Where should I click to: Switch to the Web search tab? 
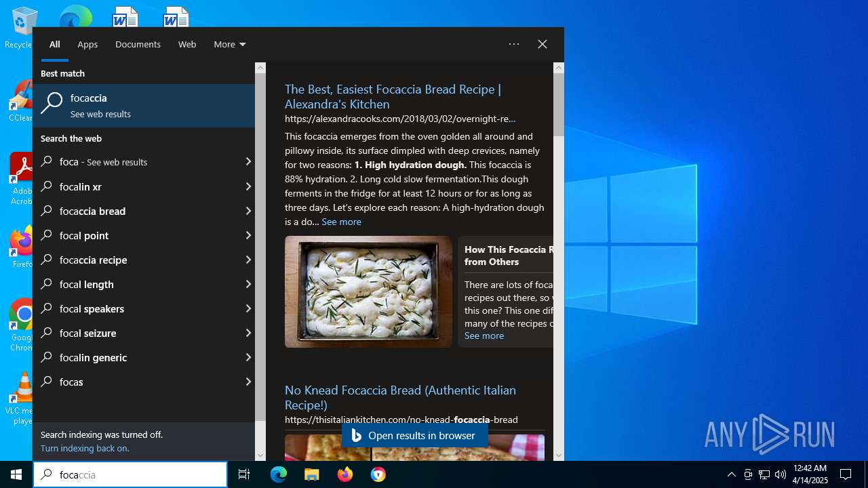click(x=187, y=44)
